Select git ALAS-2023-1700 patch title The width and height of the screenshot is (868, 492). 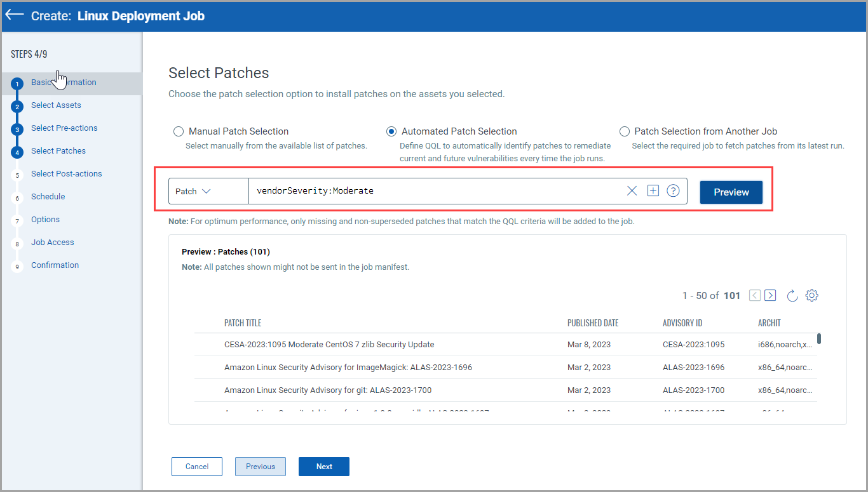(328, 390)
